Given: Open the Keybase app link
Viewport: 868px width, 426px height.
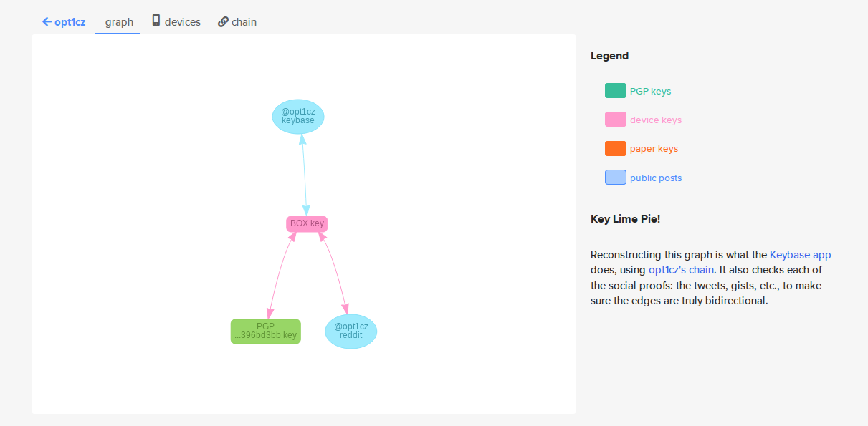Looking at the screenshot, I should pos(800,254).
